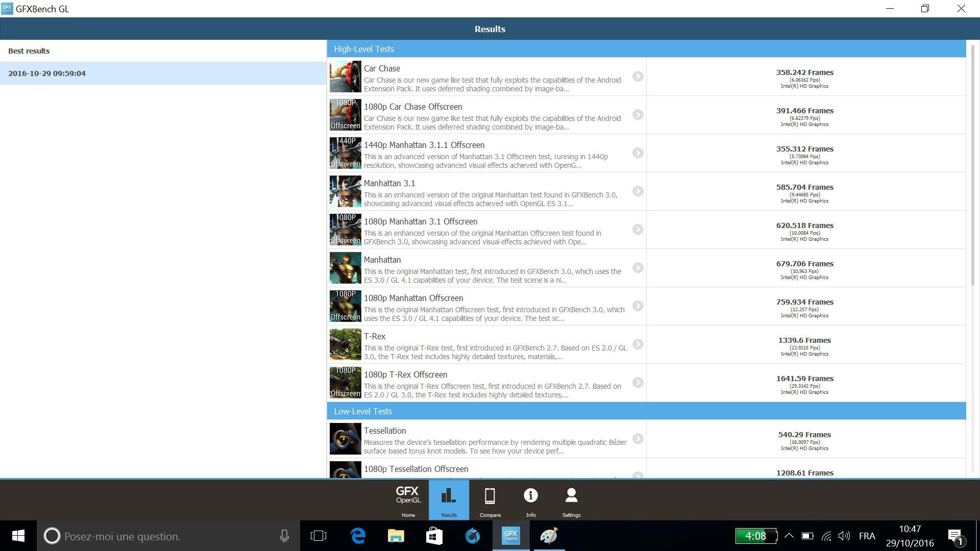Click the volume icon in system tray
The image size is (980, 551).
tap(844, 536)
